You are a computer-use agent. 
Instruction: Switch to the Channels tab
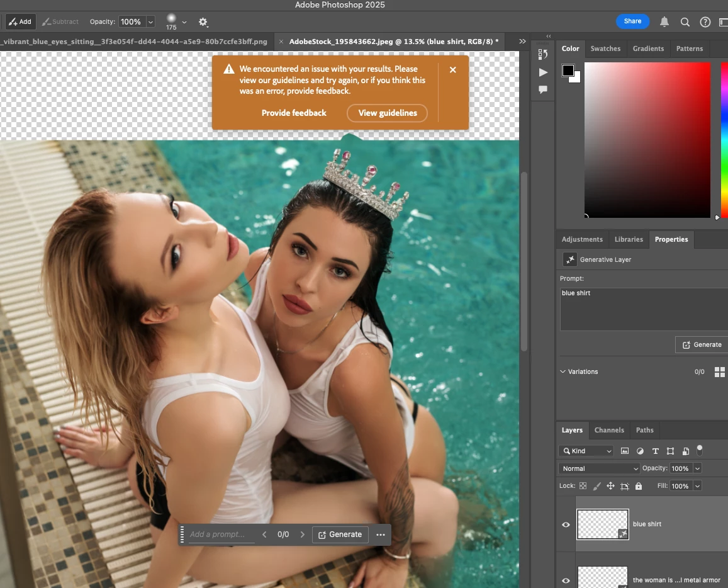609,430
